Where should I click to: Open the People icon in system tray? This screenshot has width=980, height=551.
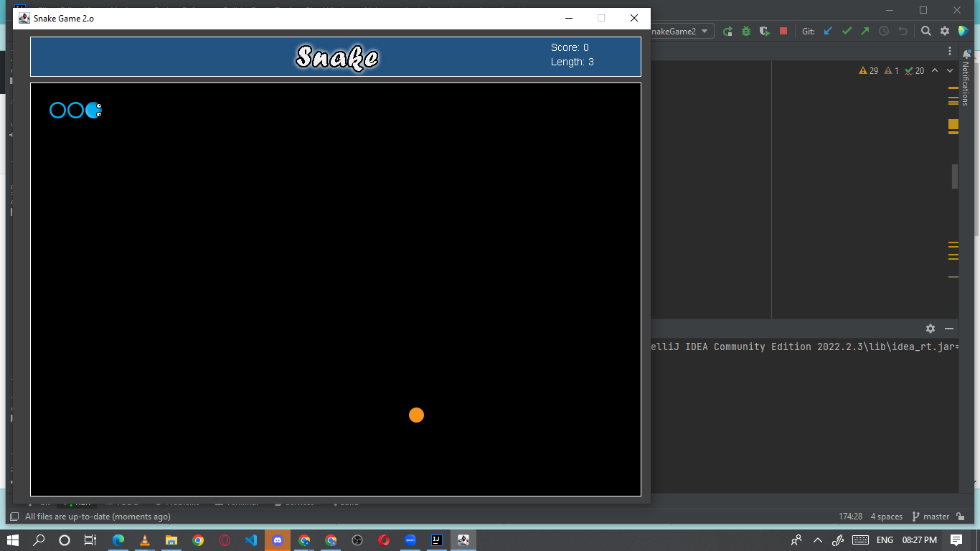(x=796, y=540)
